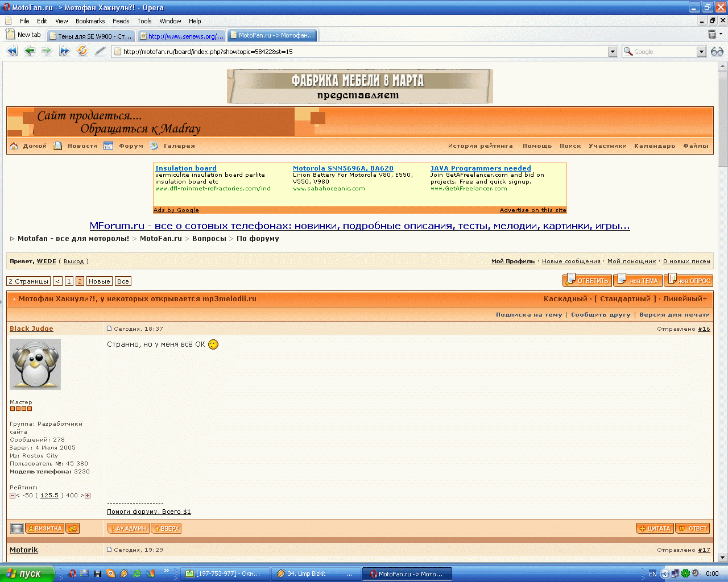Click 'Мой Профиль' link
The height and width of the screenshot is (582, 728).
coord(513,261)
